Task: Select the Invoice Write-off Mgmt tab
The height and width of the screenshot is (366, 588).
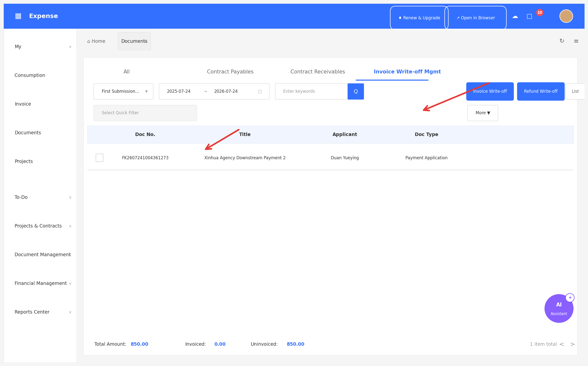Action: pos(407,72)
